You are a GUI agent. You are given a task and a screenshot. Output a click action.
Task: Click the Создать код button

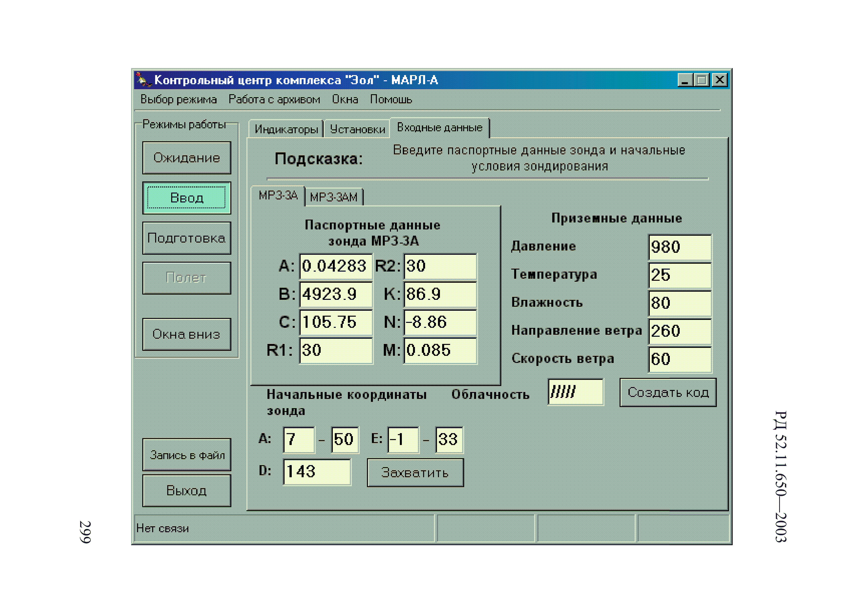pyautogui.click(x=668, y=393)
